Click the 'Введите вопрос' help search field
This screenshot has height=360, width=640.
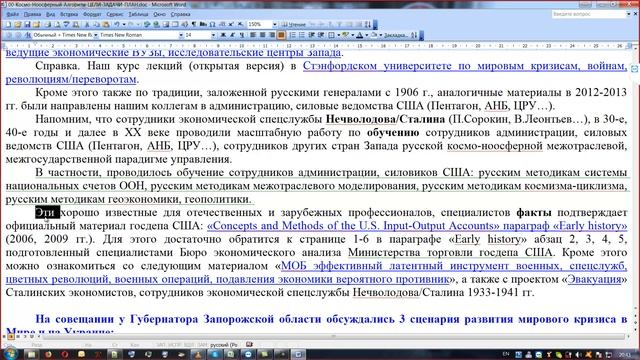point(588,14)
